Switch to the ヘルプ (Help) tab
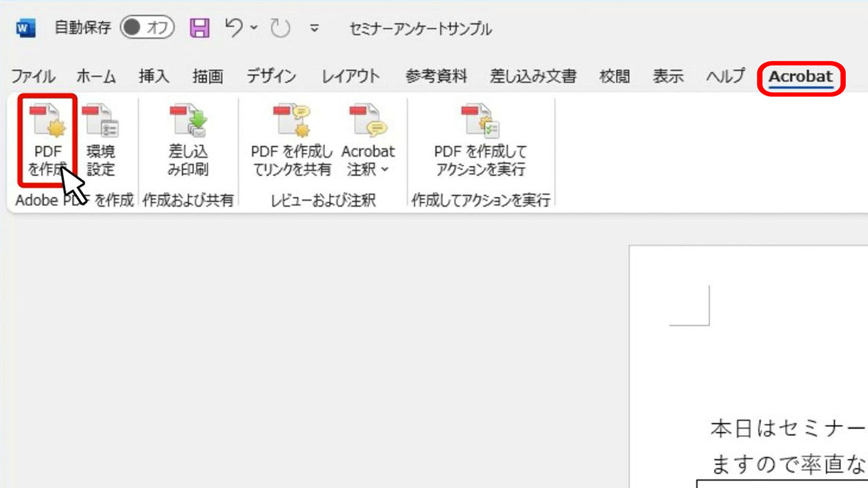The width and height of the screenshot is (868, 488). tap(725, 76)
